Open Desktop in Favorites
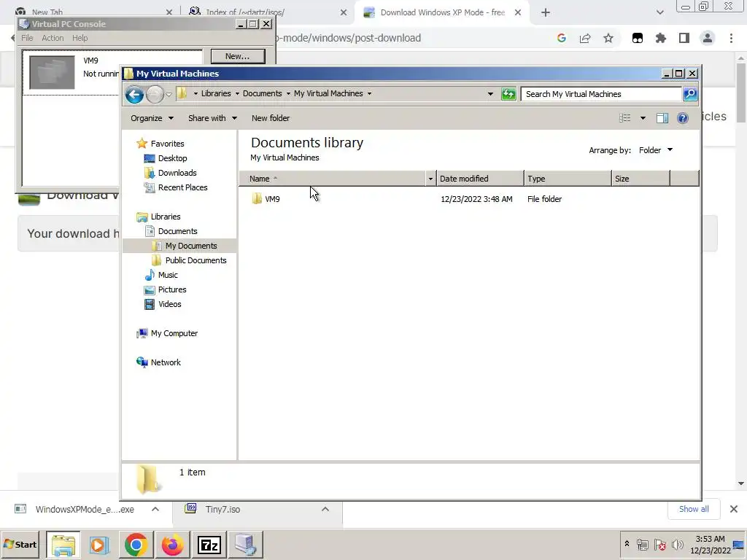 click(x=172, y=158)
